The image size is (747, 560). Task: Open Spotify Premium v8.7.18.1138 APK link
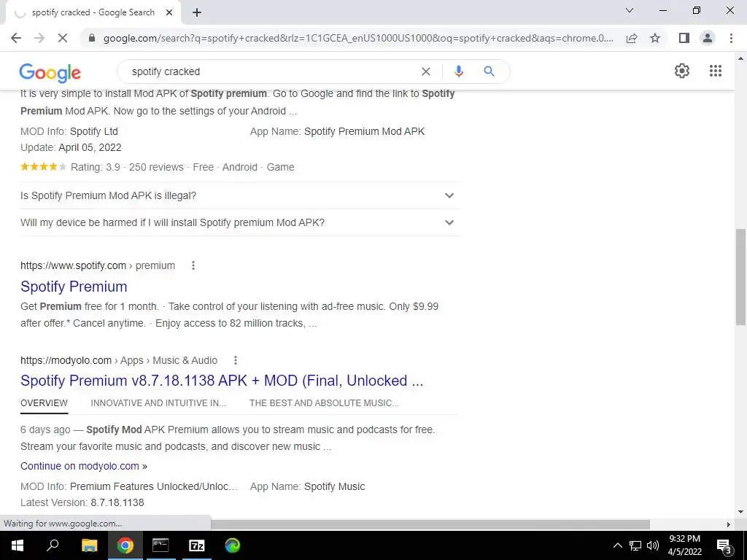point(222,381)
